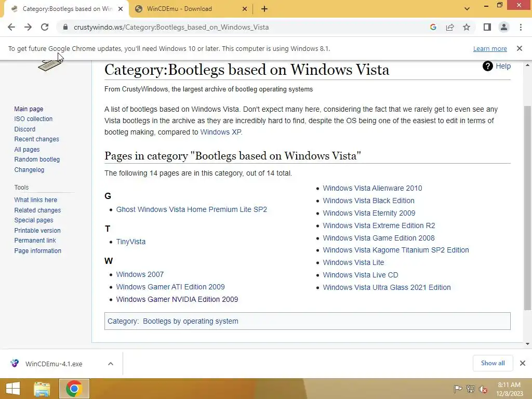This screenshot has height=399, width=532.
Task: Open Windows Vista Ultra Glass 2021 Edition
Action: click(x=387, y=287)
